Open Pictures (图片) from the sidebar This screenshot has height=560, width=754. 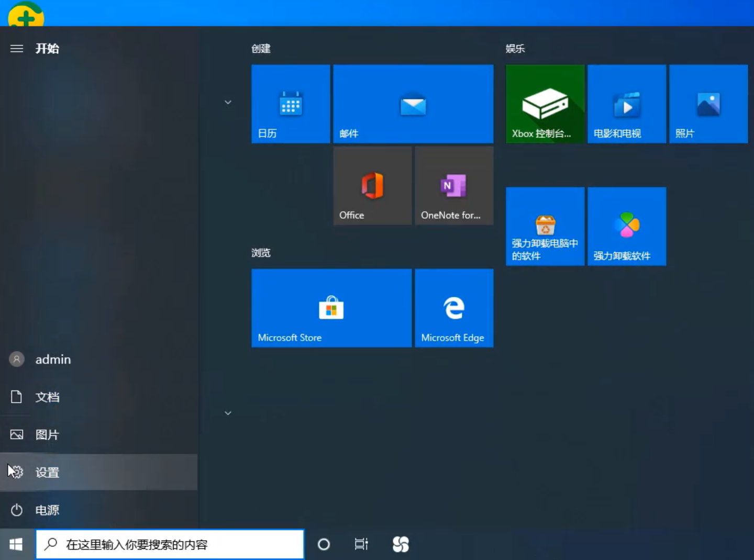(x=47, y=435)
